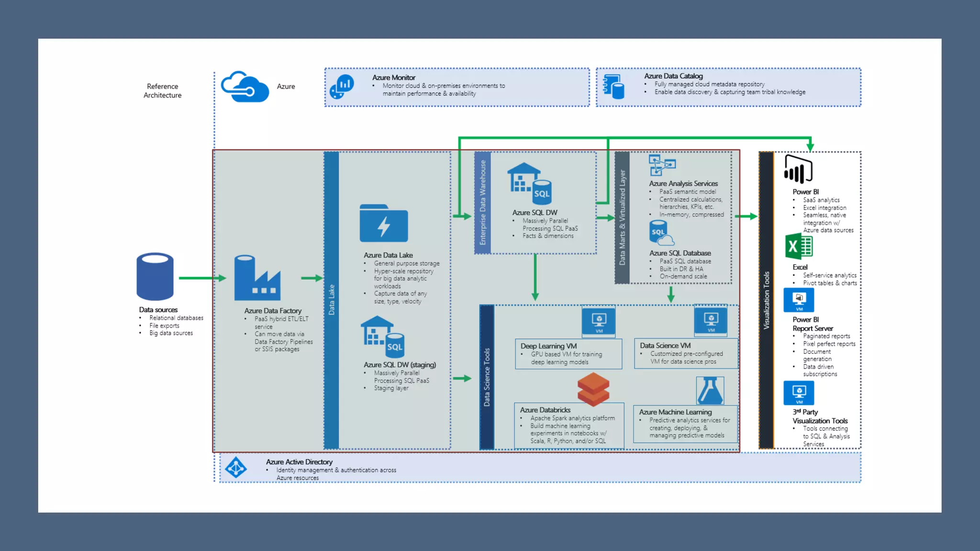This screenshot has height=551, width=980.
Task: Click the Visualization Tools dark vertical bar
Action: coord(766,300)
